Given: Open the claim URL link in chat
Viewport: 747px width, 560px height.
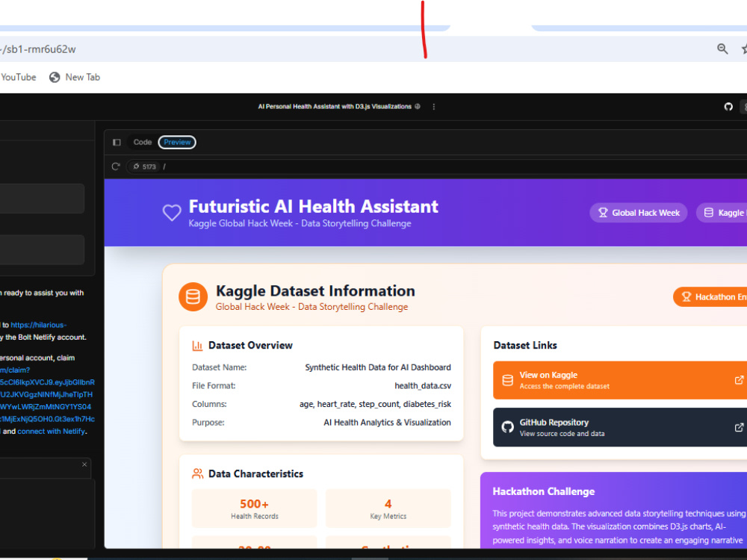Looking at the screenshot, I should [x=47, y=395].
